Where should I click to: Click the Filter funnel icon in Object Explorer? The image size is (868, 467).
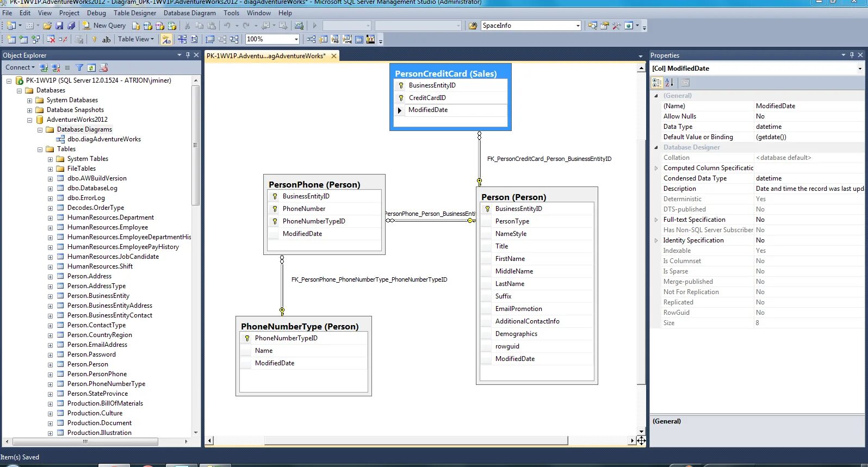point(79,67)
